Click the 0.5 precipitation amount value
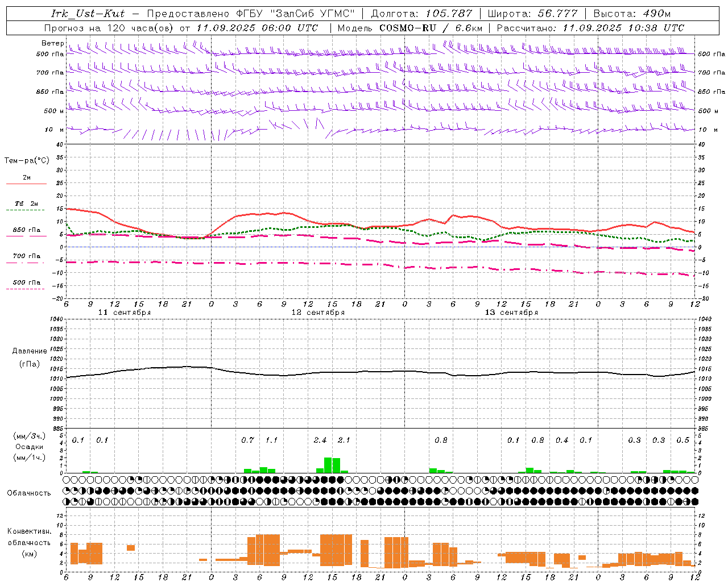 [682, 440]
